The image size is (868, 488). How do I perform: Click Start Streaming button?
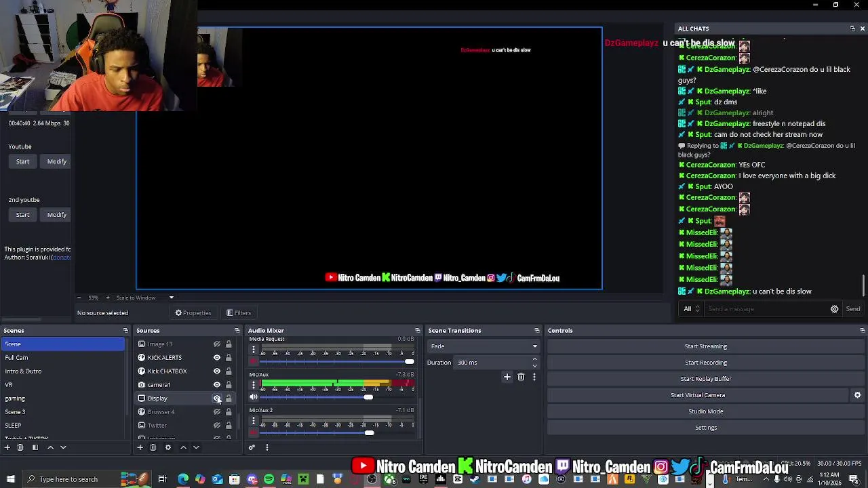tap(706, 346)
